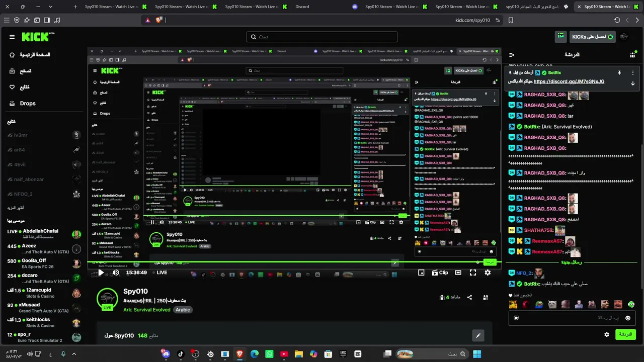
Task: Open iv3mr in following list
Action: pos(44,135)
